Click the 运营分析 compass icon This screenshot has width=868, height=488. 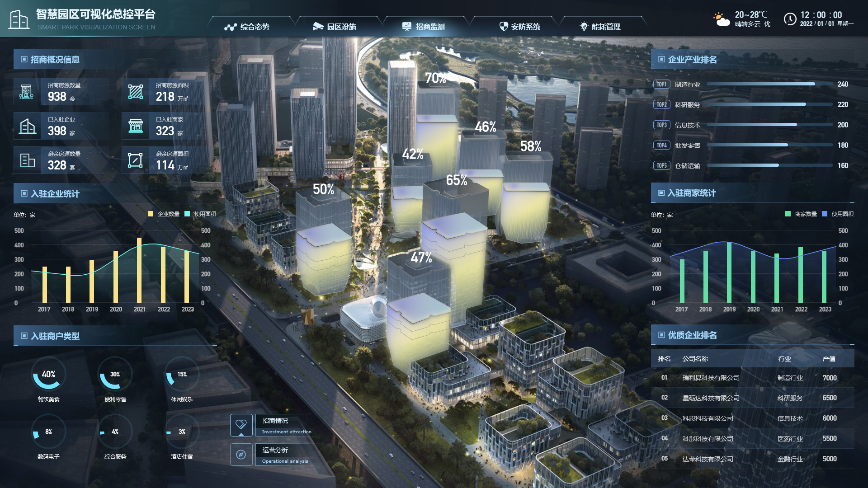241,455
